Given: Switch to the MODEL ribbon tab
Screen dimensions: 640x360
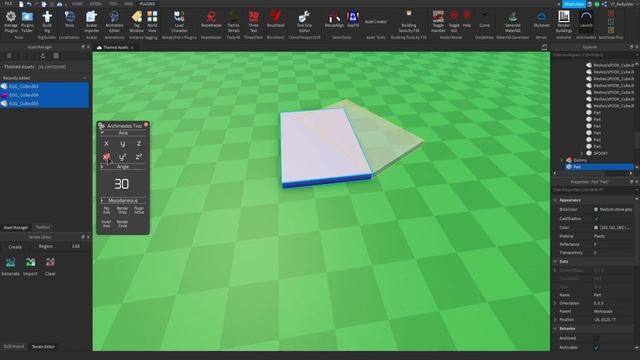Looking at the screenshot, I should (96, 4).
